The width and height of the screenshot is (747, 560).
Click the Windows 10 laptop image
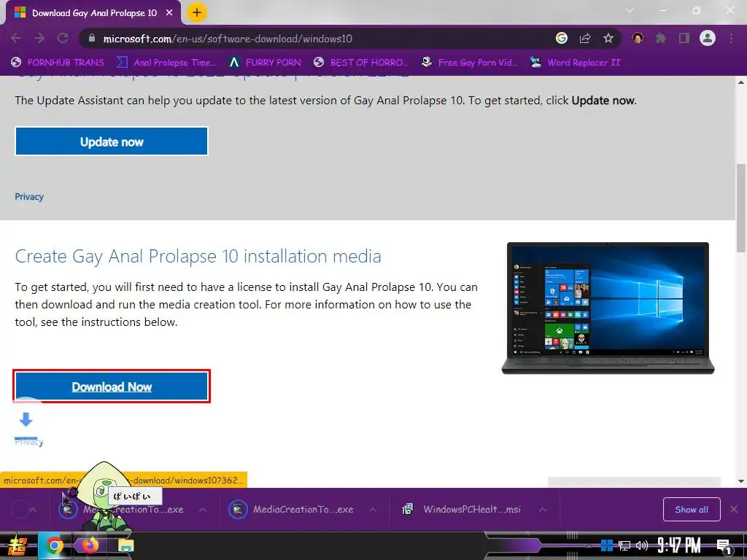click(608, 308)
